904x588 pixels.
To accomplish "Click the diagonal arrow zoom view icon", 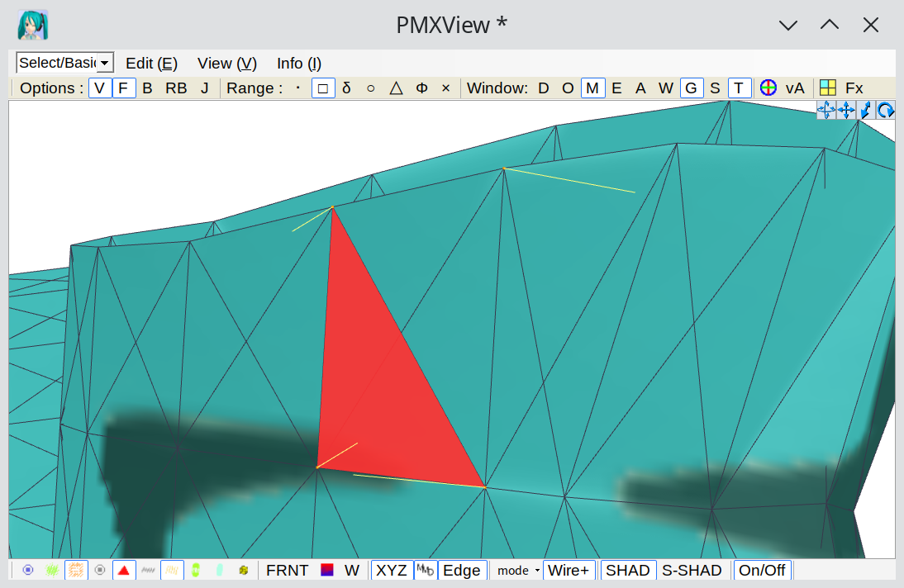I will [865, 110].
